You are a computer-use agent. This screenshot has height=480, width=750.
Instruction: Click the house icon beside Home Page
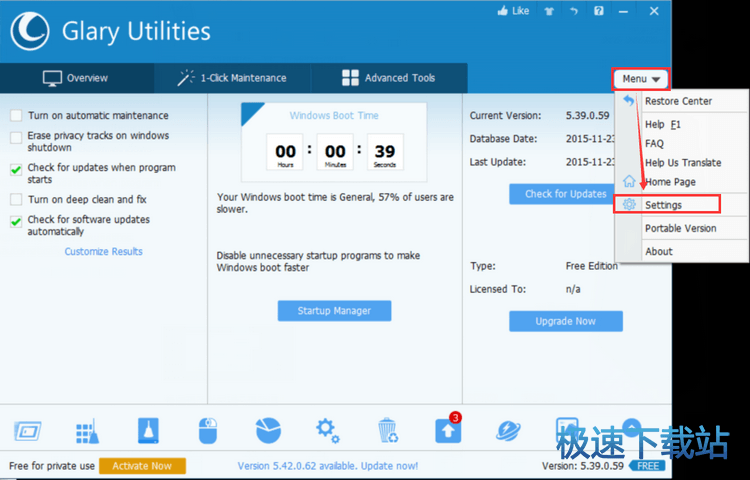tap(629, 181)
